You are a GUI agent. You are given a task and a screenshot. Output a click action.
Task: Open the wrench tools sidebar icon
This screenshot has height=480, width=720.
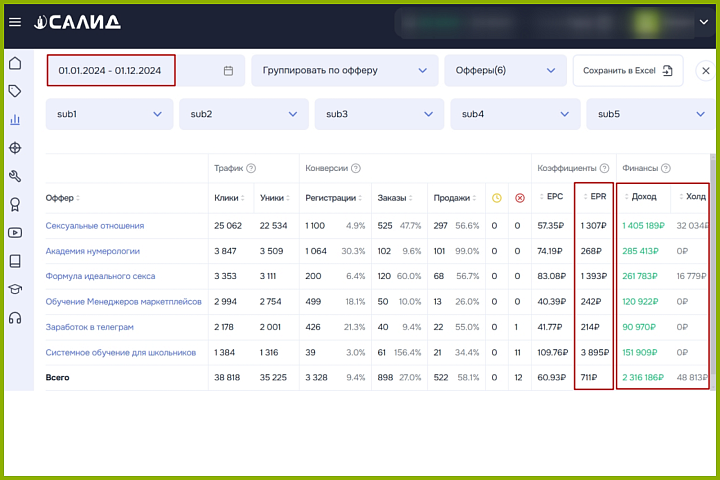click(x=15, y=177)
